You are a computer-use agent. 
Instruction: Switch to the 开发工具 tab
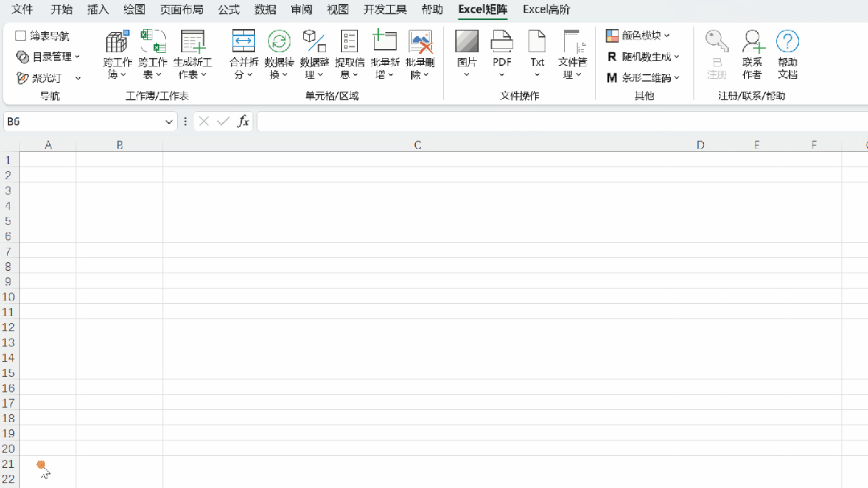pyautogui.click(x=385, y=10)
